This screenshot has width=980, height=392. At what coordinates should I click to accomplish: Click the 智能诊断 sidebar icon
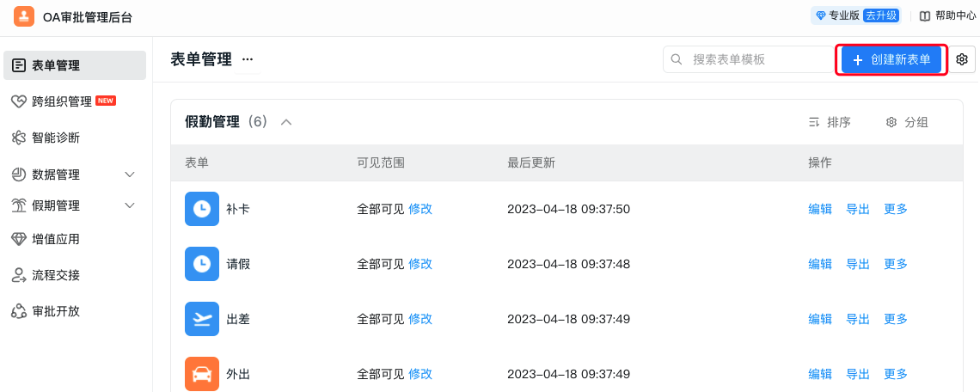click(x=19, y=138)
